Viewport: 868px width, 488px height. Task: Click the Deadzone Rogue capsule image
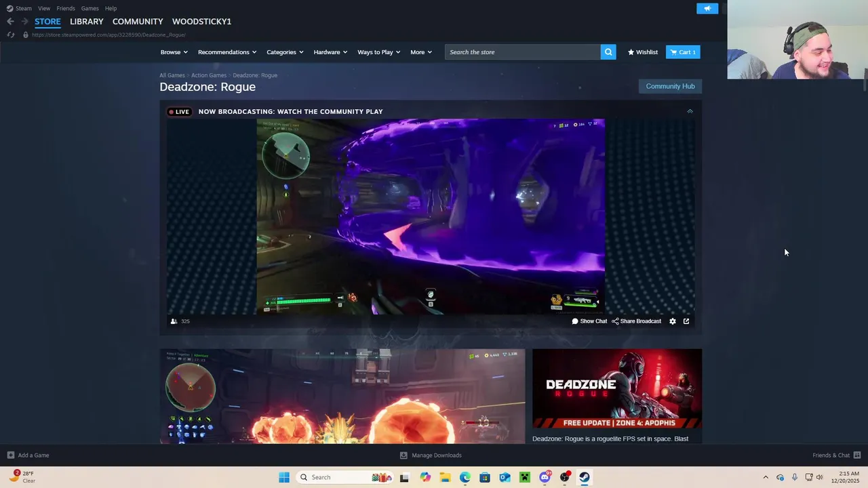(x=617, y=389)
